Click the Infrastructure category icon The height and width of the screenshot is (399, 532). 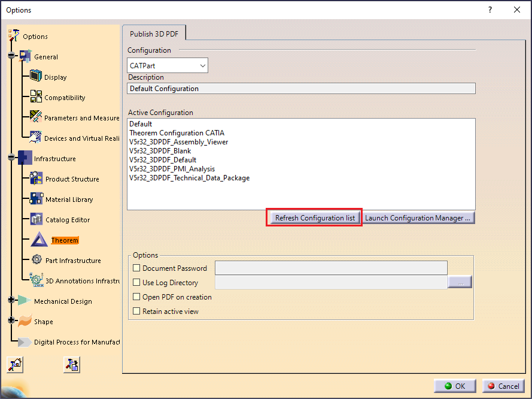(25, 158)
